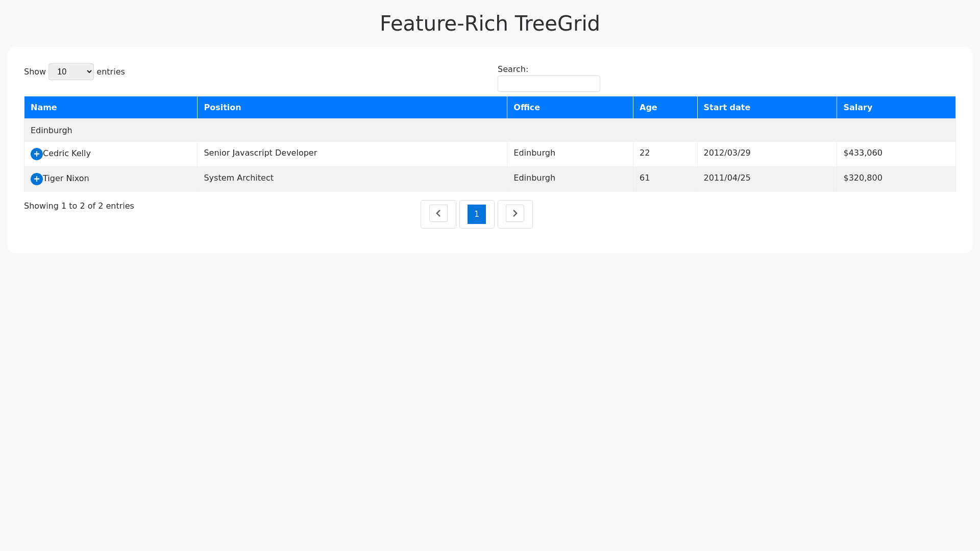Click the $433,060 salary cell
Image resolution: width=980 pixels, height=551 pixels.
click(x=863, y=153)
